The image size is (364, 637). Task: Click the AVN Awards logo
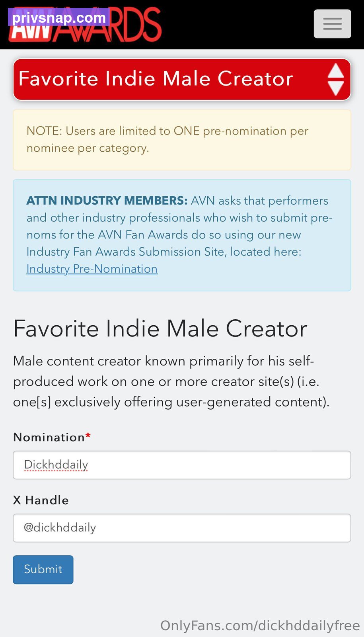(85, 25)
